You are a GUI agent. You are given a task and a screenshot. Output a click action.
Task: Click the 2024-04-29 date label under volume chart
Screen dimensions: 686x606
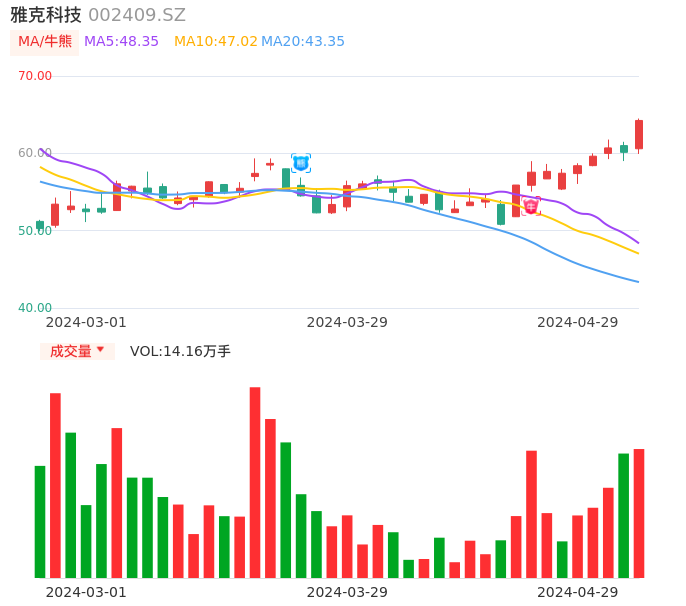tap(578, 592)
